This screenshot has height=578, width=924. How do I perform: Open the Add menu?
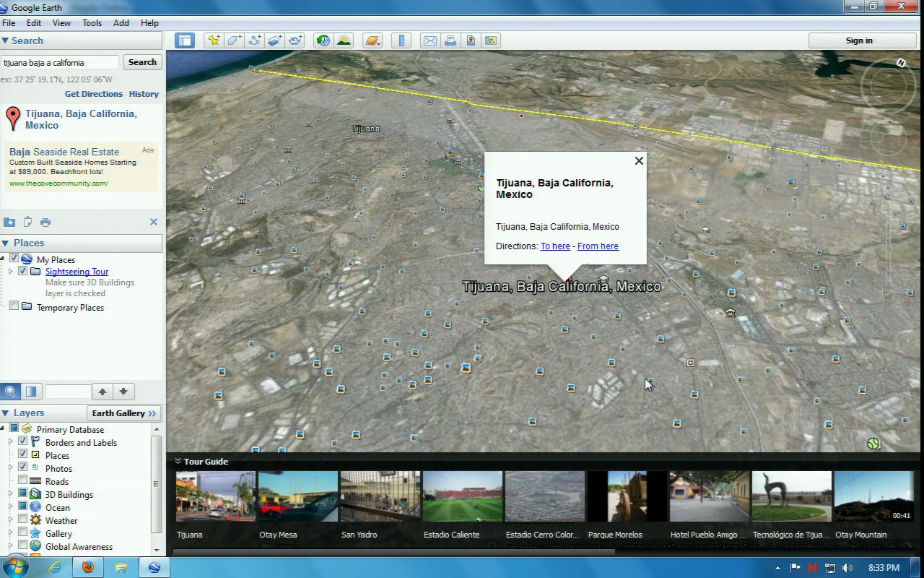tap(121, 23)
